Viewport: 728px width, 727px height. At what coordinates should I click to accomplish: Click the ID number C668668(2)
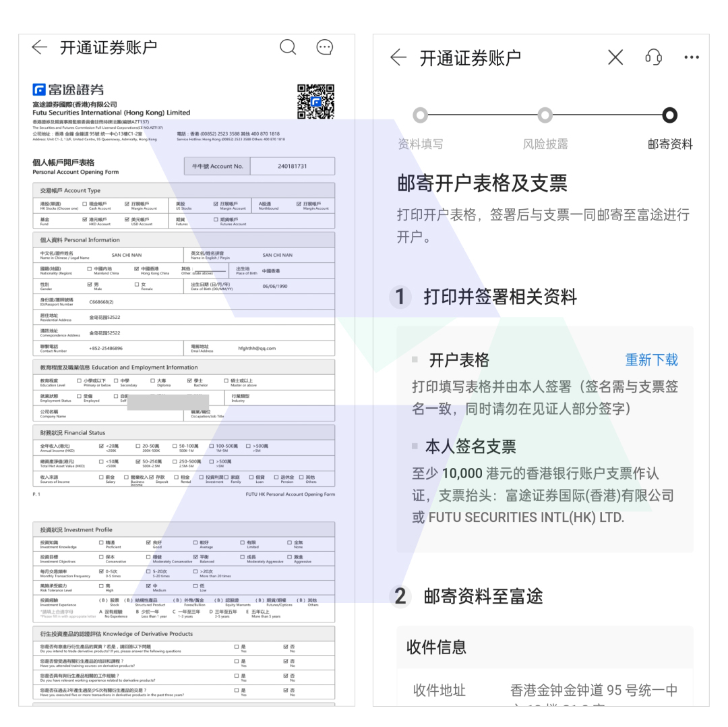click(101, 302)
